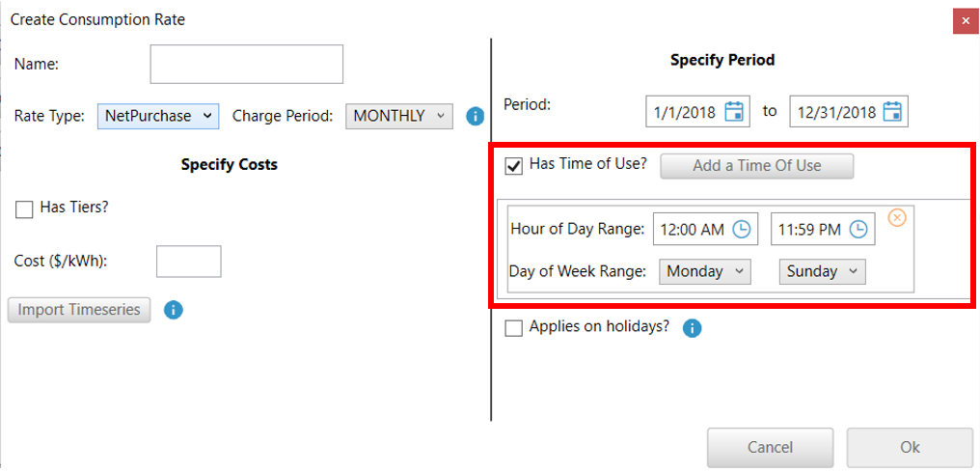Open the calendar picker for start date 1/1/2018
Screen dimensions: 980x472
point(734,112)
